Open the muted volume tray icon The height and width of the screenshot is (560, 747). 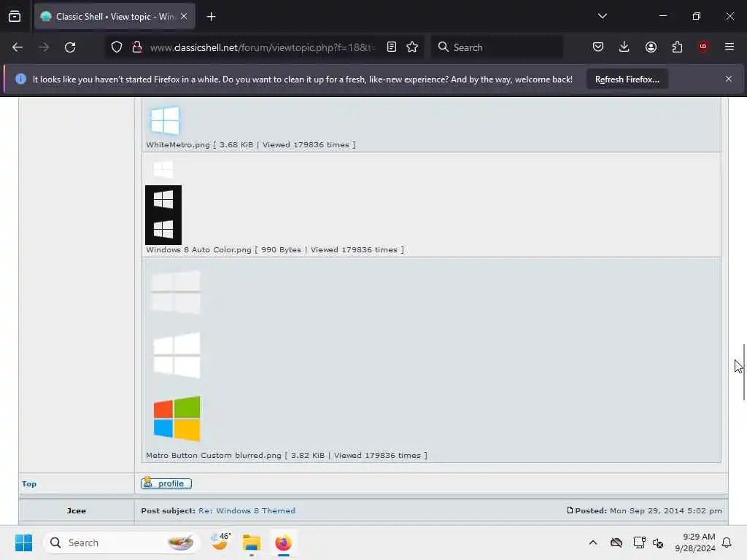coord(658,542)
